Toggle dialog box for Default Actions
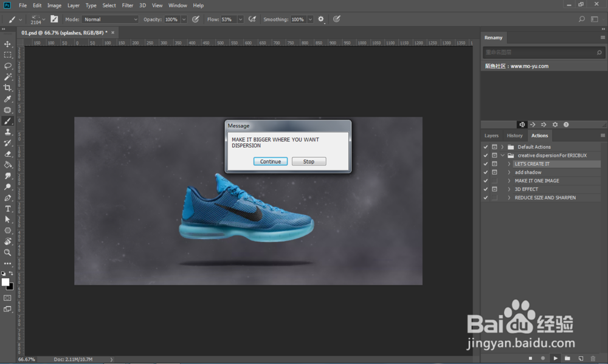Screen dimensions: 608x364 click(494, 147)
